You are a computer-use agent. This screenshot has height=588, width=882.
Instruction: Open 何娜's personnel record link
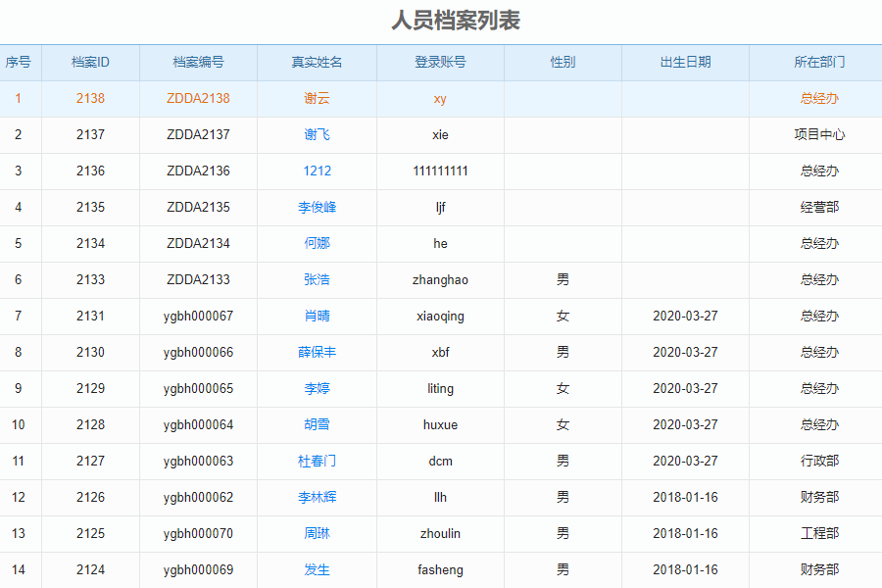(317, 243)
